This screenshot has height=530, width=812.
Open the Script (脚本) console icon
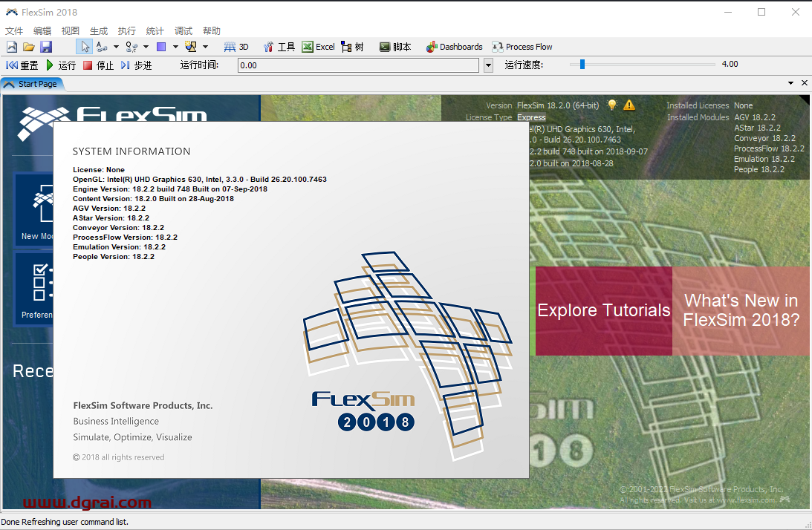tap(395, 46)
